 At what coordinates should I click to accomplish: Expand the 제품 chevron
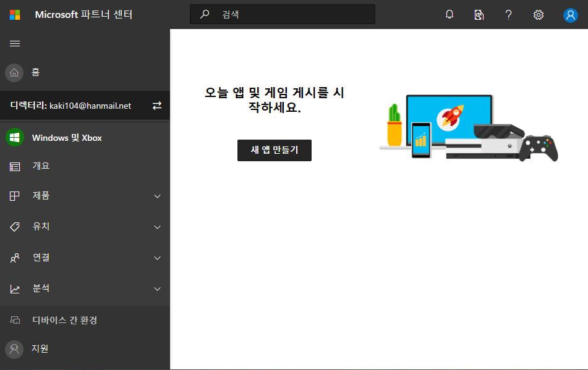pos(158,196)
